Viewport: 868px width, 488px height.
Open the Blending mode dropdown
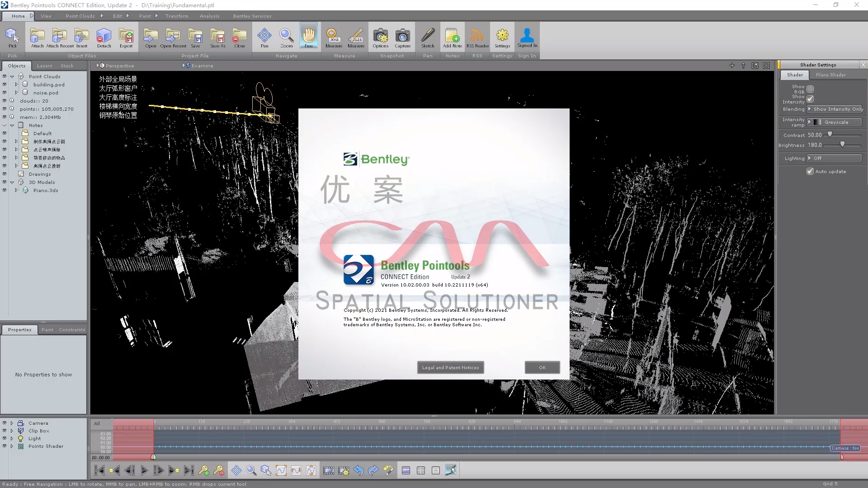835,109
